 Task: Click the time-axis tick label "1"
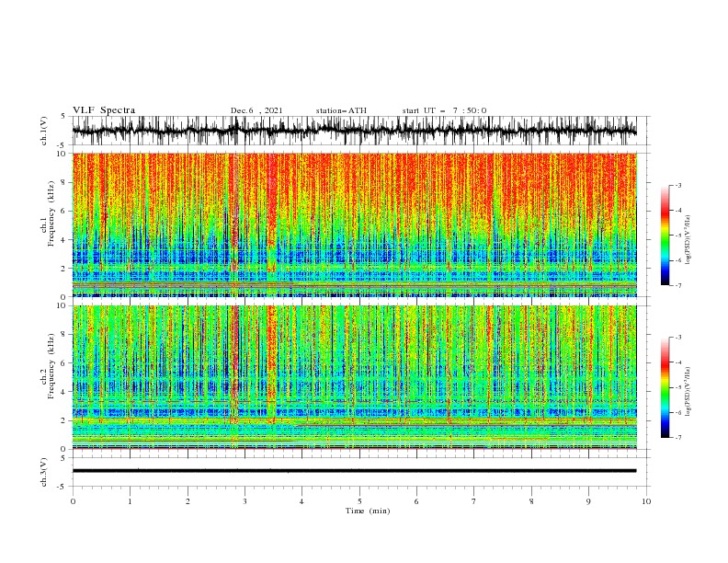(130, 501)
